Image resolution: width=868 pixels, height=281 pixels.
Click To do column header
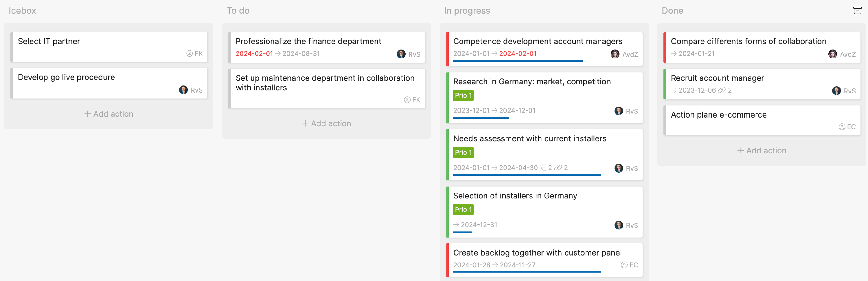[238, 10]
